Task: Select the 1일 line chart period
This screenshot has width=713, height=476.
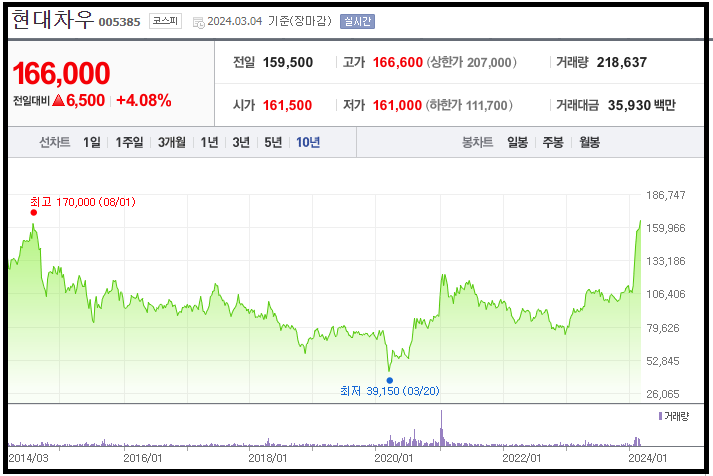Action: click(92, 142)
